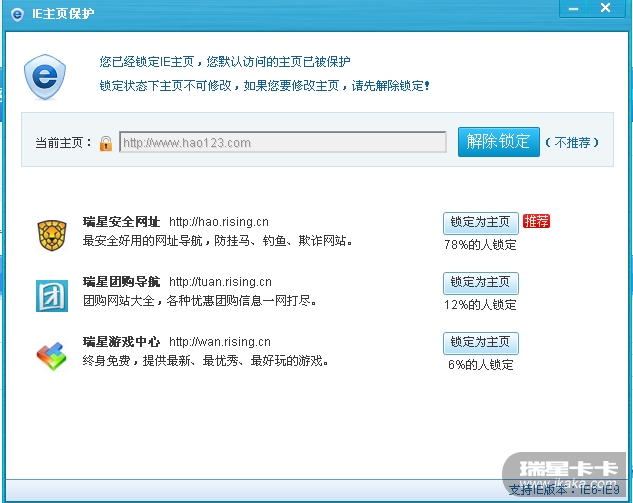Click the 78%的人锁定 statistic
Image resolution: width=633 pixels, height=503 pixels.
480,245
